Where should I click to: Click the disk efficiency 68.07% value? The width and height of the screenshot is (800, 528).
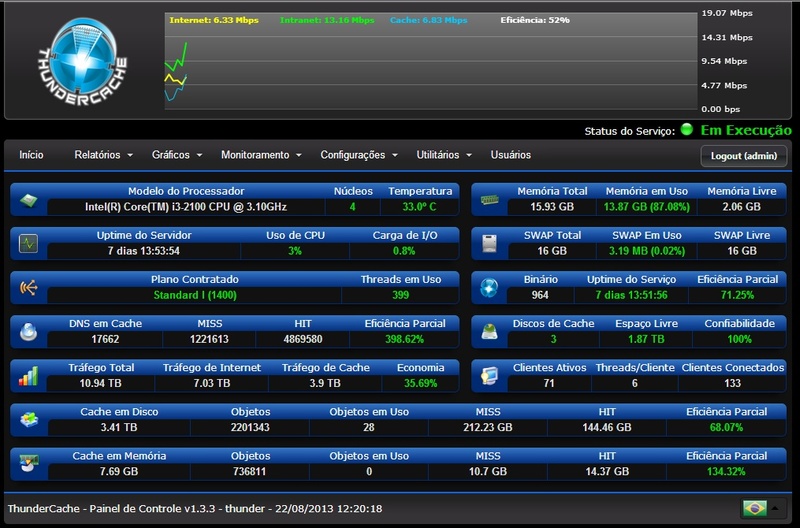pos(726,427)
